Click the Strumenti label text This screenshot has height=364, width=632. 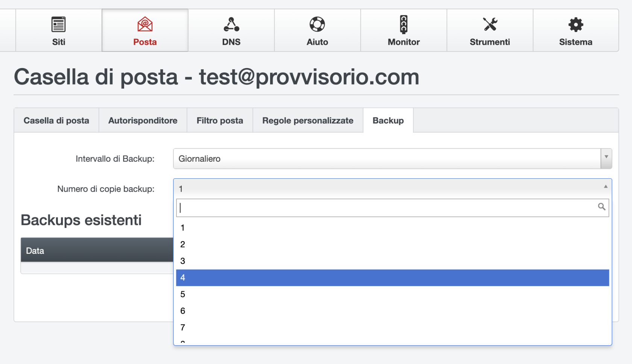[x=490, y=42]
